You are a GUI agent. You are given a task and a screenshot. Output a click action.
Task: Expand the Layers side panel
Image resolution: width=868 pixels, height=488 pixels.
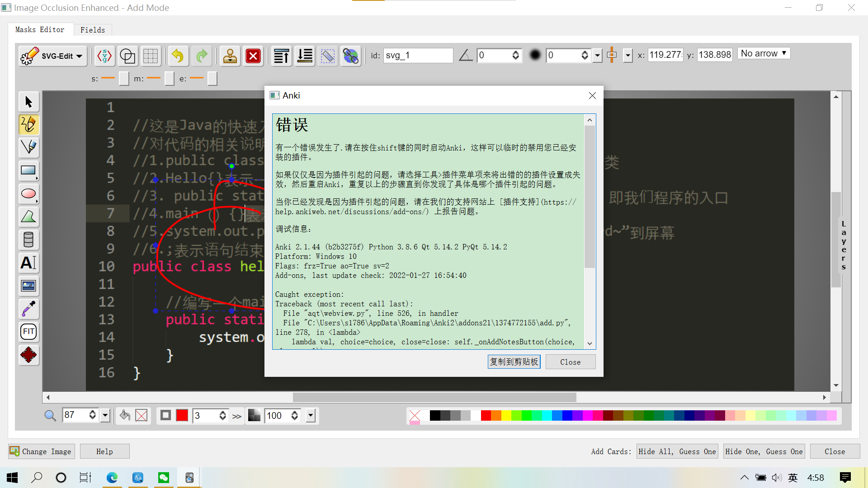pyautogui.click(x=843, y=244)
